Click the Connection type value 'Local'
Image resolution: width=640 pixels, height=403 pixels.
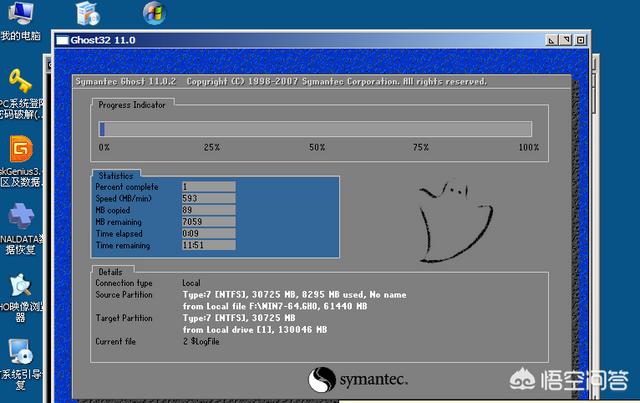coord(191,283)
